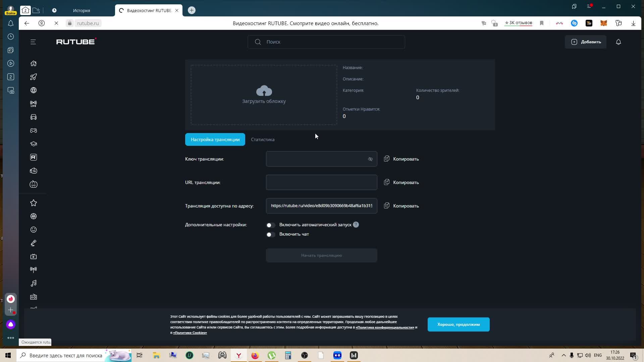The height and width of the screenshot is (362, 644).
Task: Turn on the chat toggle
Action: [x=270, y=235]
